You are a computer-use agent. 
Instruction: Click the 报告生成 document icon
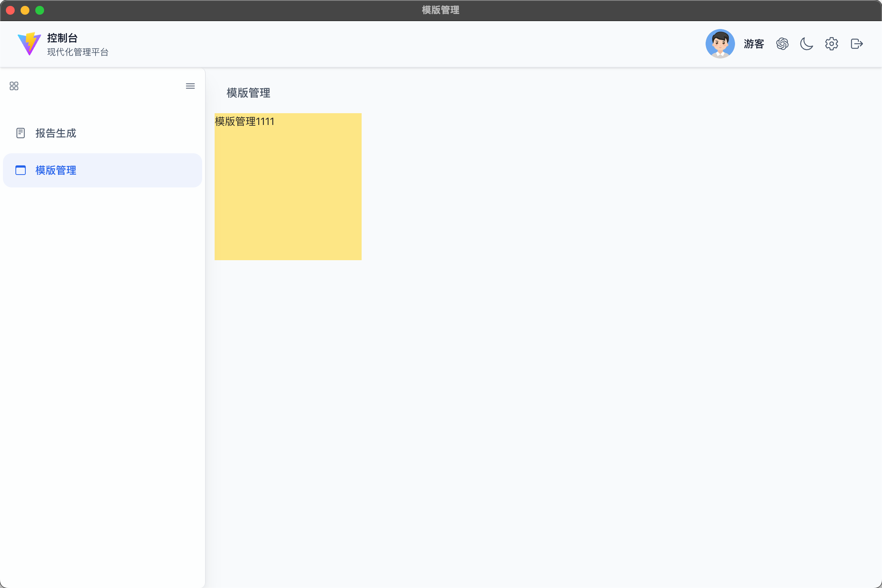tap(21, 133)
